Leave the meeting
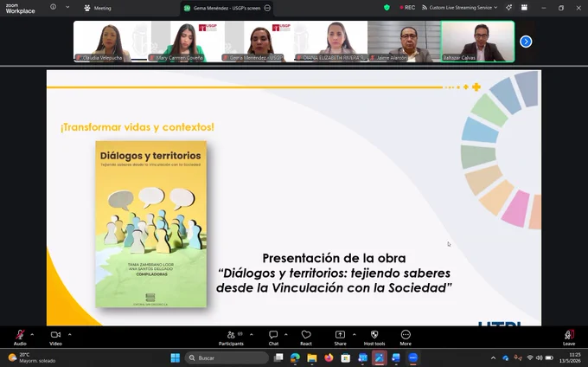This screenshot has height=367, width=588. (x=569, y=338)
